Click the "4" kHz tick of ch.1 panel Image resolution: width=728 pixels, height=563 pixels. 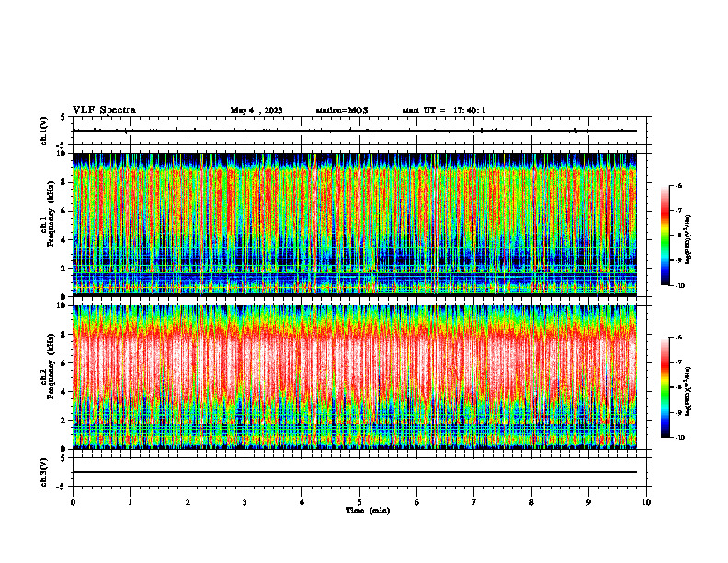tap(63, 240)
